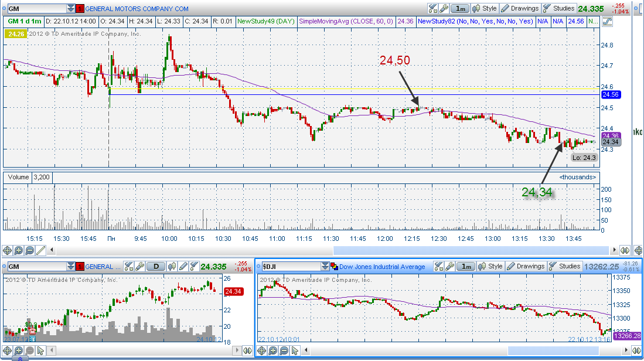The height and width of the screenshot is (361, 644).
Task: Select SimpleMovingAvg (CLOSE, 60, 0) study label
Action: point(346,21)
